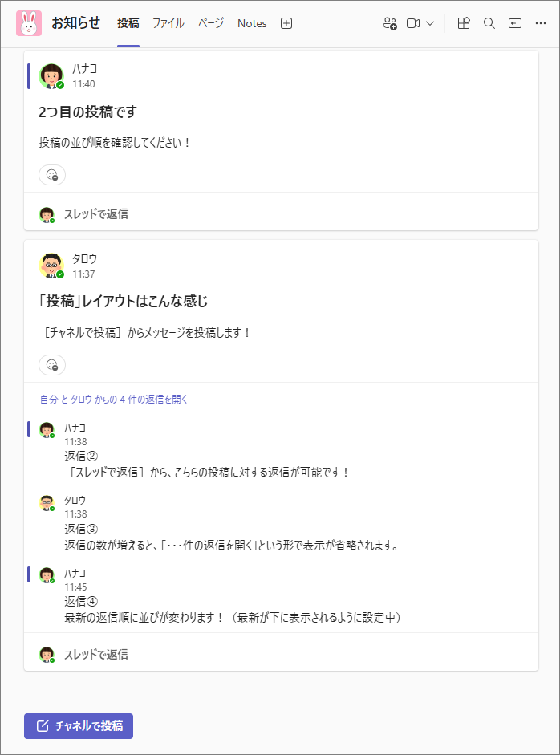560x755 pixels.
Task: Add reaction to the 2つ目の投稿です post
Action: [x=52, y=175]
